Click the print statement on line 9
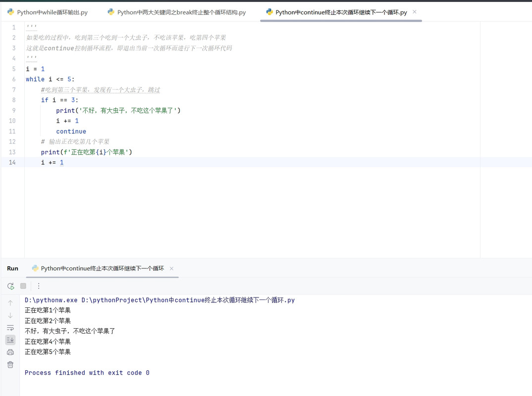This screenshot has width=532, height=396. [118, 110]
